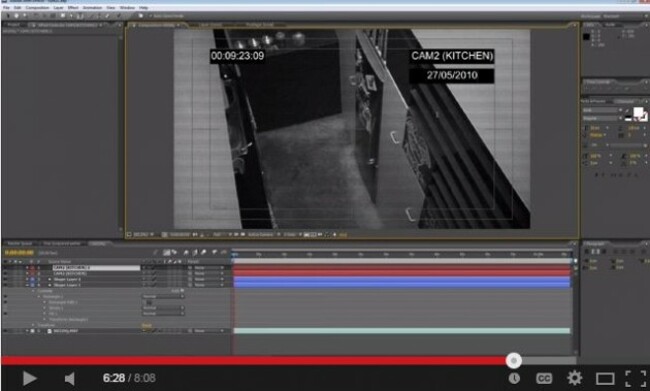Open the Composition menu
The image size is (650, 391).
click(37, 7)
